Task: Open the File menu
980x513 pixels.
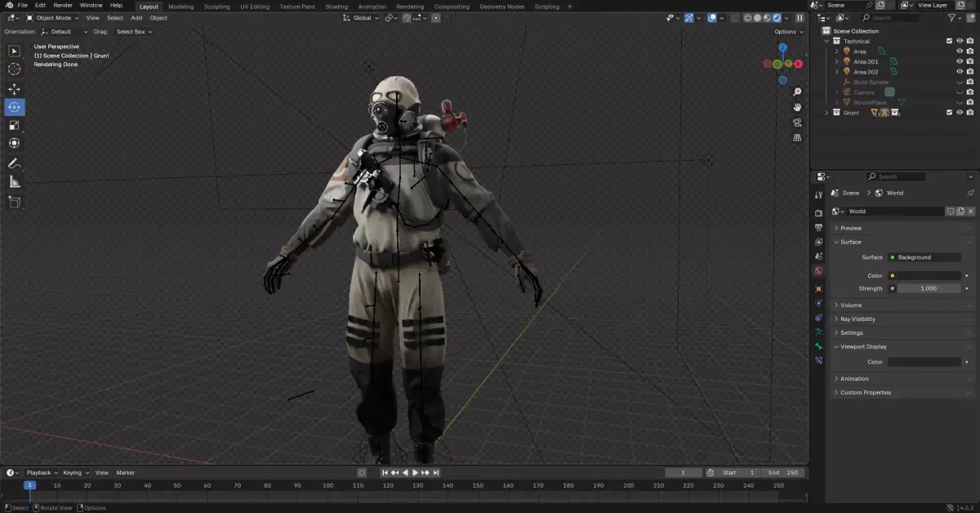Action: (23, 6)
